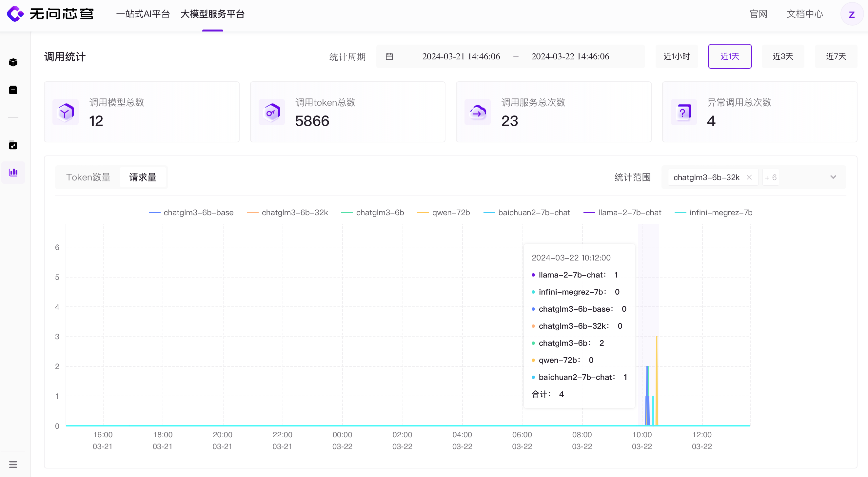Select the 请求量 tab
Screen dimensions: 868x477
(x=143, y=177)
